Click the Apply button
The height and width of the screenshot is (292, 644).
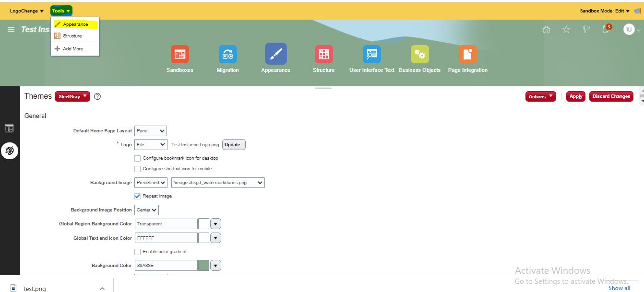coord(575,96)
